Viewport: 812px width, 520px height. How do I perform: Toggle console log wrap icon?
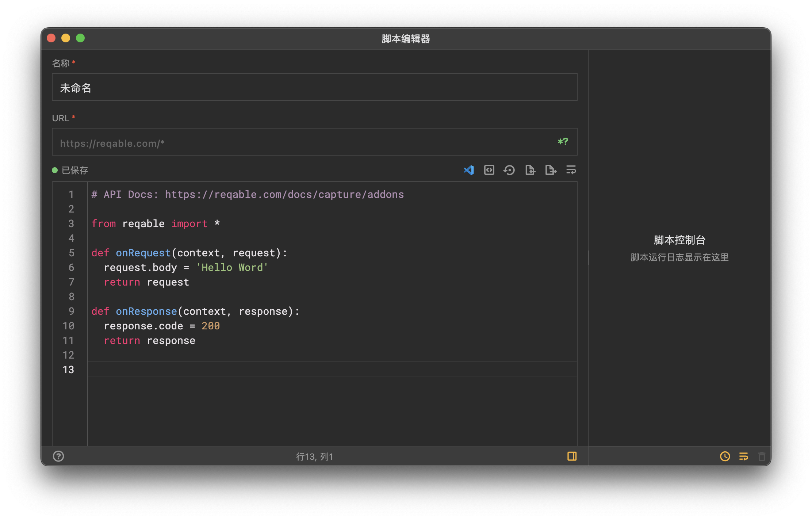pyautogui.click(x=744, y=456)
